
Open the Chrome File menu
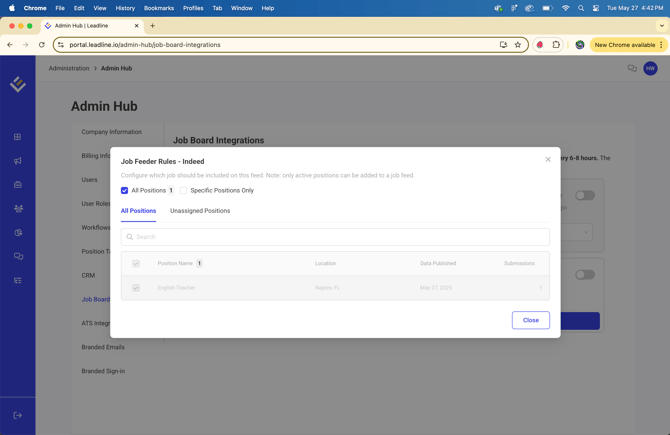pos(60,8)
